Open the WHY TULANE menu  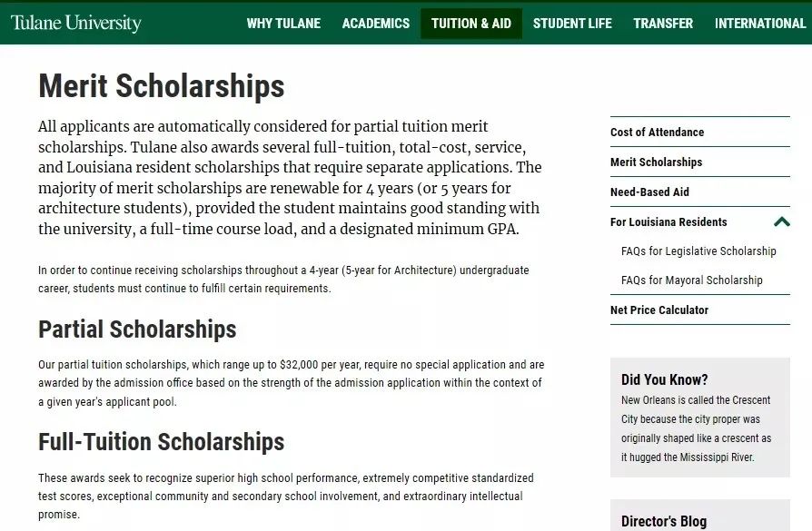pyautogui.click(x=283, y=24)
